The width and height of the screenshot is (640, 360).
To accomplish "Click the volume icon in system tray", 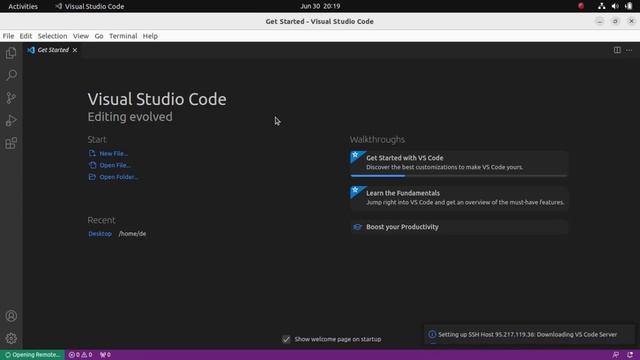I will coord(615,6).
